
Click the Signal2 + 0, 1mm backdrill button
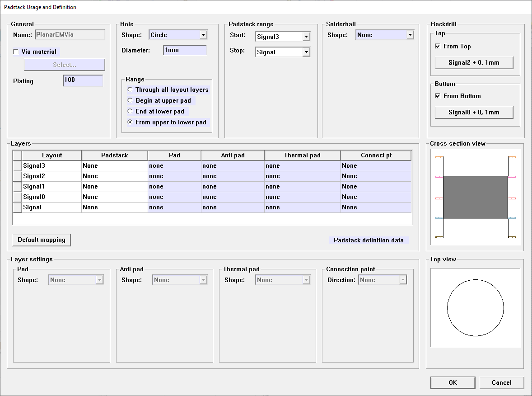pos(474,62)
